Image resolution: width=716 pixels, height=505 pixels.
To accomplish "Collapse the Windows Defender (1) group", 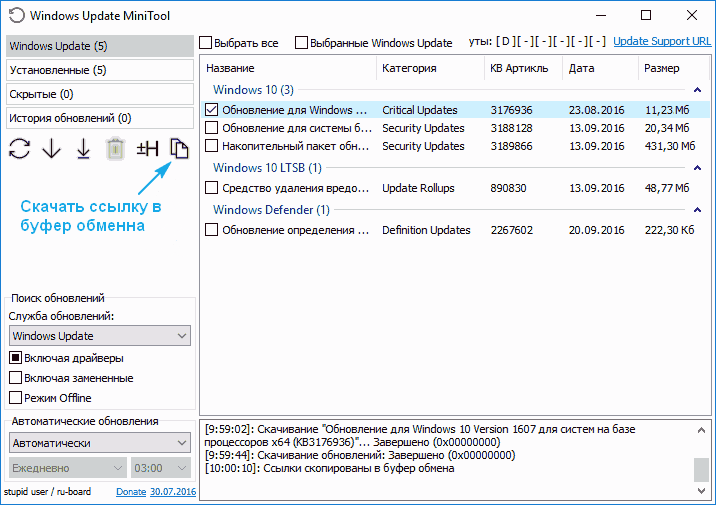I will click(x=696, y=210).
